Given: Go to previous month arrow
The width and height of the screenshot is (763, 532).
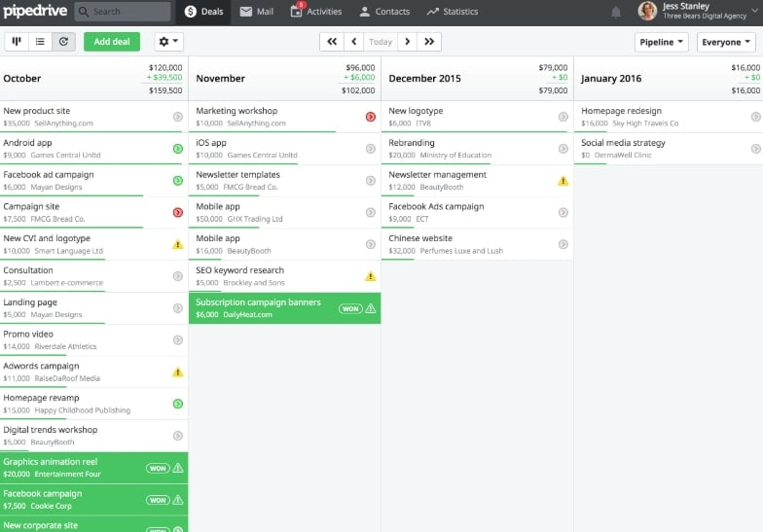Looking at the screenshot, I should click(x=354, y=42).
